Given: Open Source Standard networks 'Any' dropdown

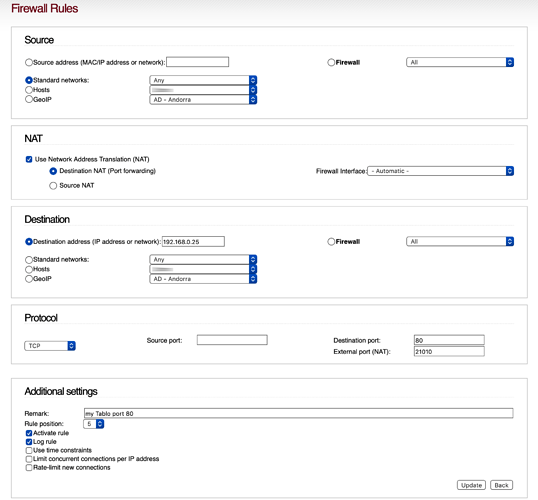Looking at the screenshot, I should tap(203, 80).
